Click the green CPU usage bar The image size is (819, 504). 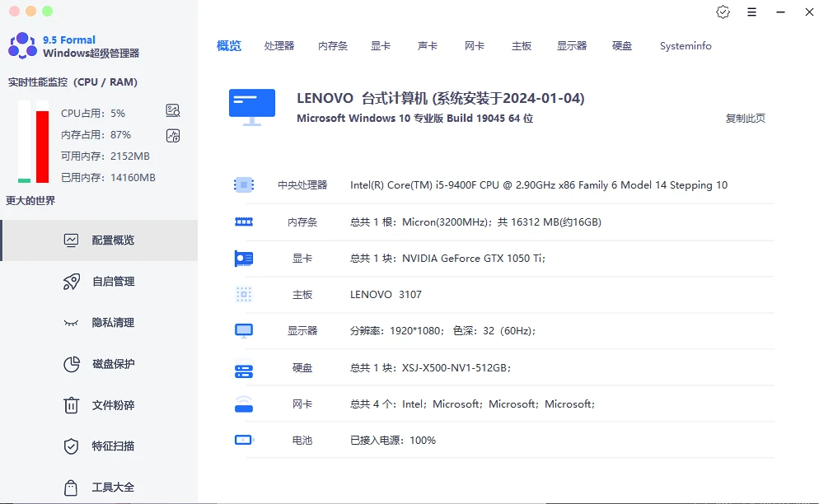pos(24,180)
